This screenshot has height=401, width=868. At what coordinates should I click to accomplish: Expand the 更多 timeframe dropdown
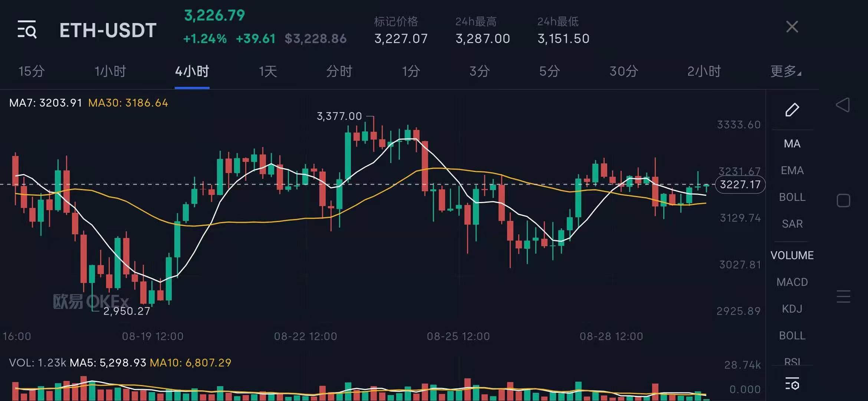tap(785, 71)
